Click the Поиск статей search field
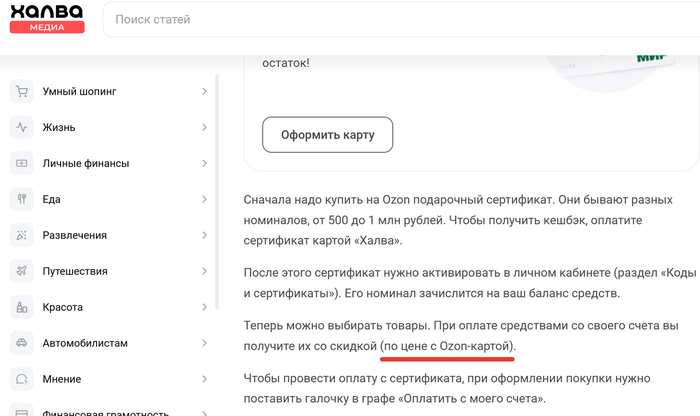This screenshot has width=700, height=416. point(400,20)
